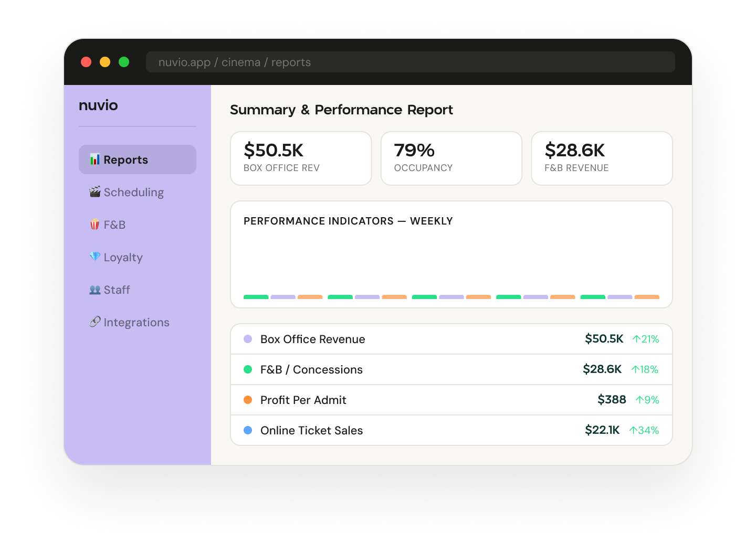
Task: Select the F&B / Concessions row
Action: pos(451,369)
